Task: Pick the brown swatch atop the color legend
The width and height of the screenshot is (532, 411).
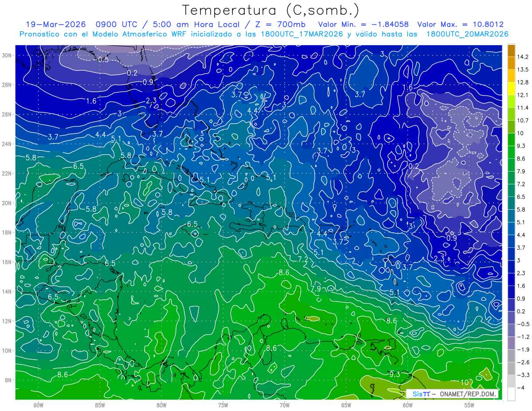Action: (x=511, y=51)
